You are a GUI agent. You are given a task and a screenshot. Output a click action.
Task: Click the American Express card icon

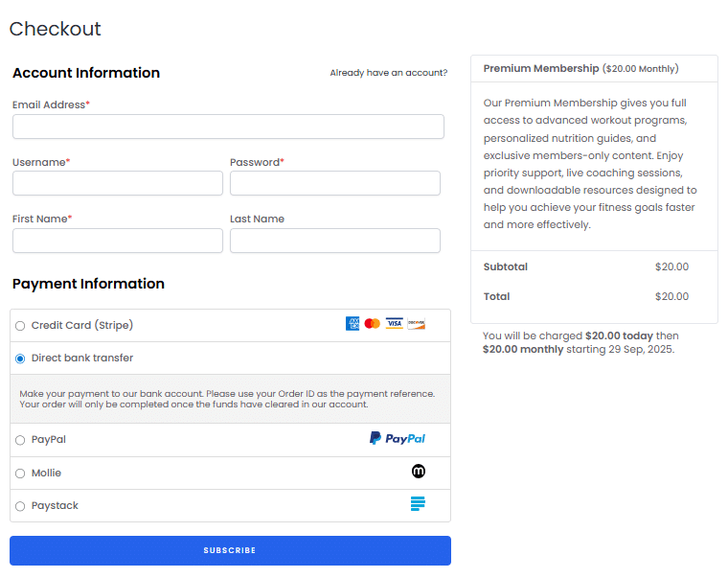[x=353, y=324]
